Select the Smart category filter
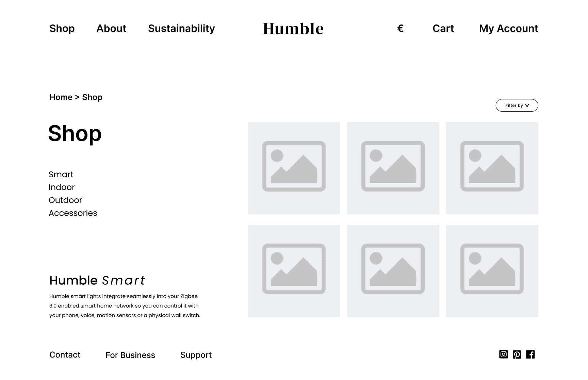Screen dimensions: 588x380 click(x=61, y=174)
